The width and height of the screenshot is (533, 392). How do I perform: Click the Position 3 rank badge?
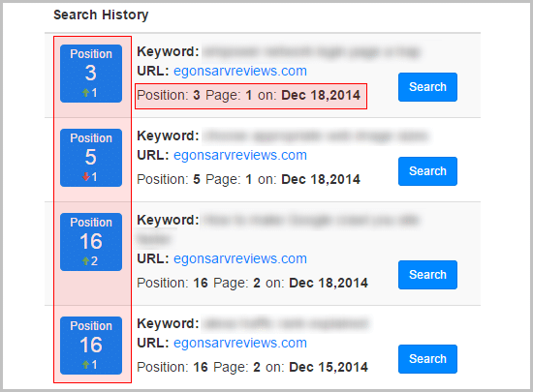click(91, 74)
